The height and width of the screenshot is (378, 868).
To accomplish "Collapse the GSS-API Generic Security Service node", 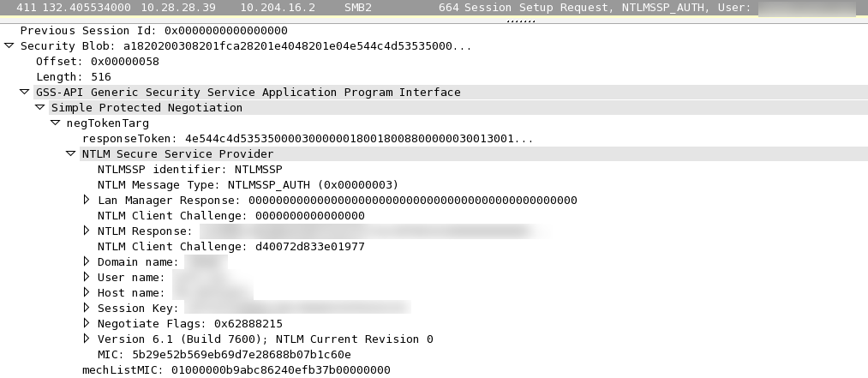I will click(x=24, y=92).
